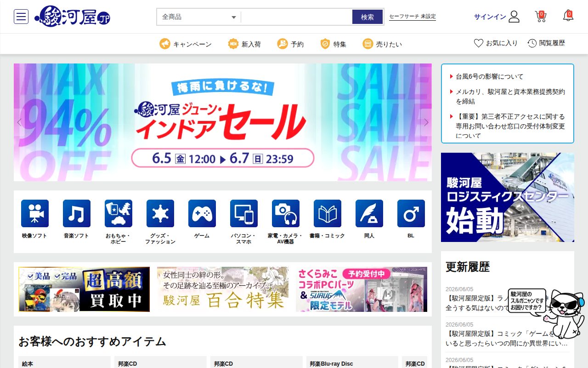Select the 書籍・コミック category icon
This screenshot has width=588, height=368.
click(328, 213)
